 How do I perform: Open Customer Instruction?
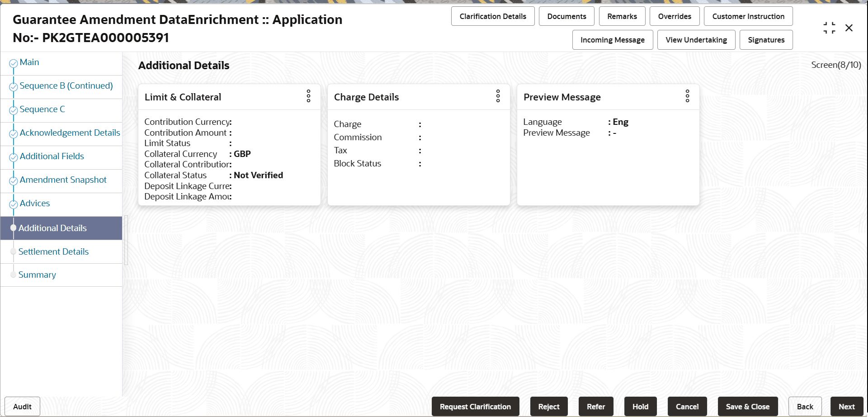click(748, 16)
